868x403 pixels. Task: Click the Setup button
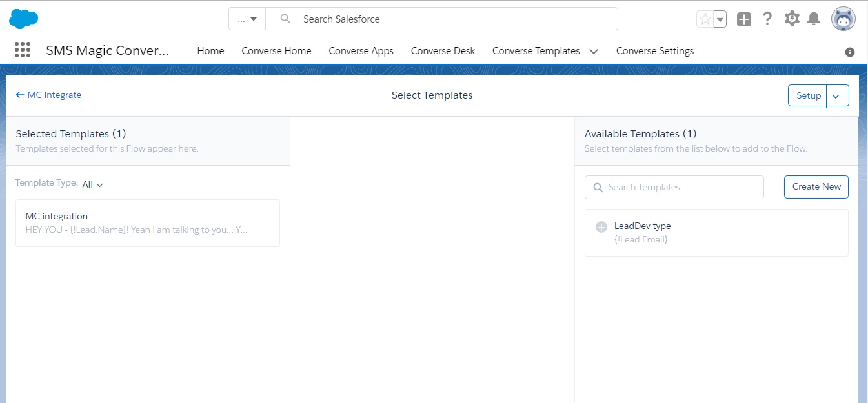[807, 95]
